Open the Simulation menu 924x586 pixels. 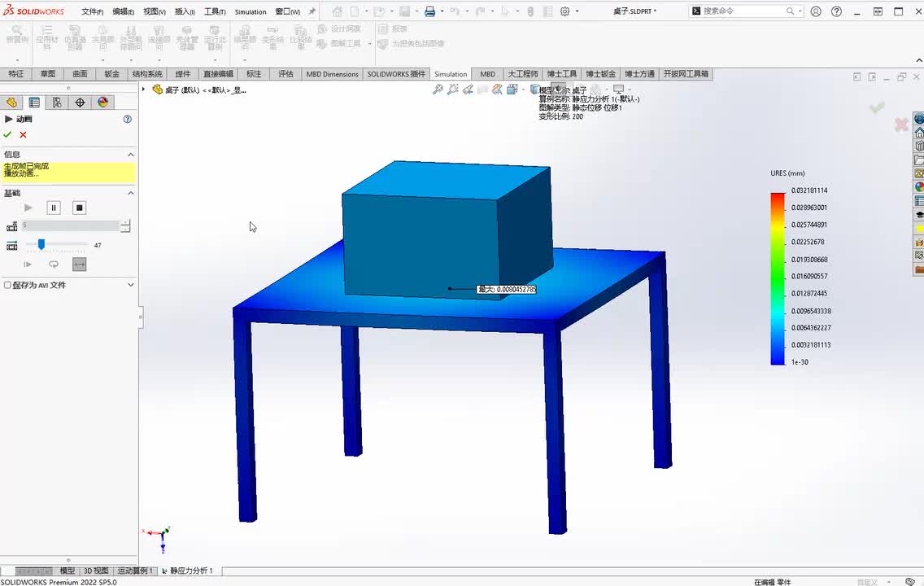point(251,11)
